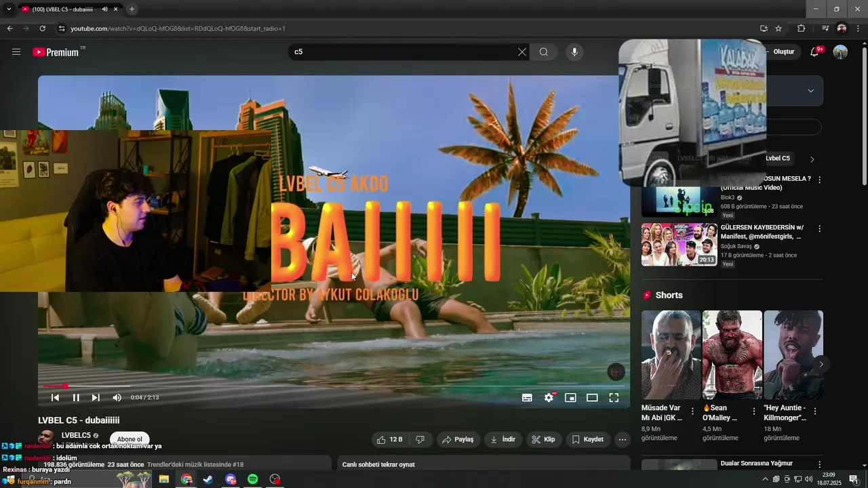Open more actions three-dot menu

click(x=623, y=439)
